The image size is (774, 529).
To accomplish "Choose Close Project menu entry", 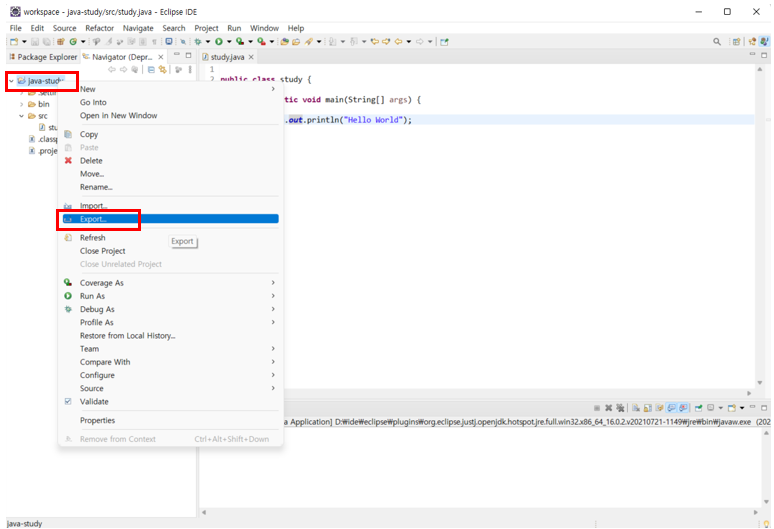I will 168,251.
